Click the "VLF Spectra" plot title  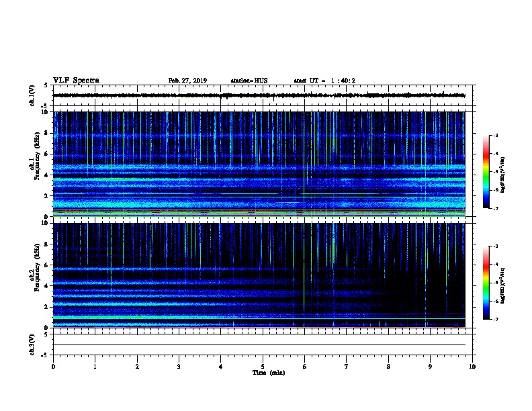pyautogui.click(x=76, y=81)
